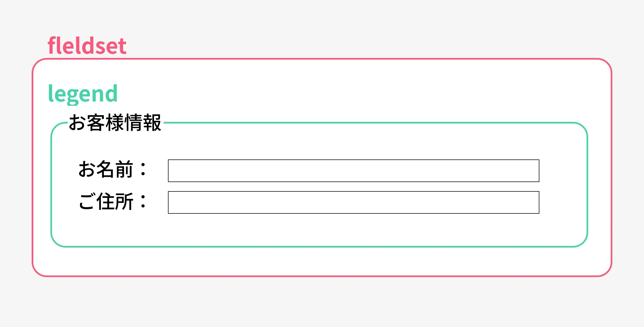This screenshot has height=327, width=644.
Task: Click the final "t" of fieldset heading
Action: pyautogui.click(x=122, y=46)
